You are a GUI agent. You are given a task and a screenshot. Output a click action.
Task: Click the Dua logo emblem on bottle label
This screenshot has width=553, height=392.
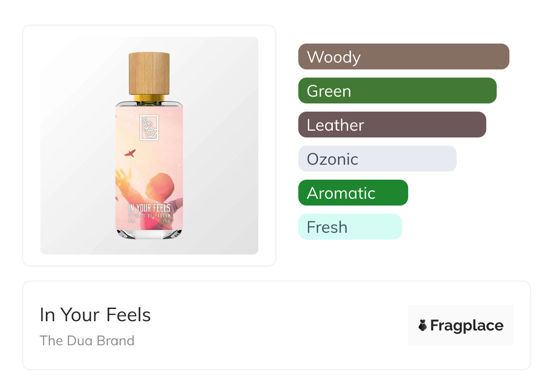(148, 128)
